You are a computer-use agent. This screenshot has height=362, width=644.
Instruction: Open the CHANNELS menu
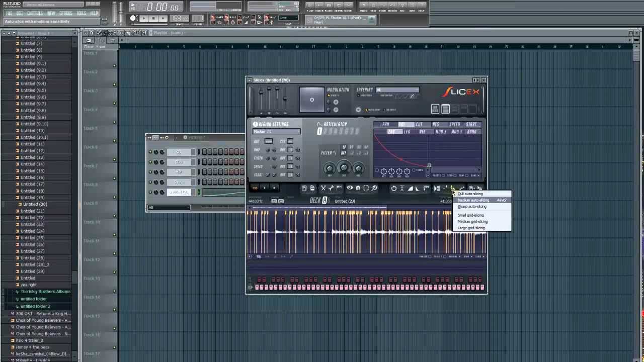[35, 13]
